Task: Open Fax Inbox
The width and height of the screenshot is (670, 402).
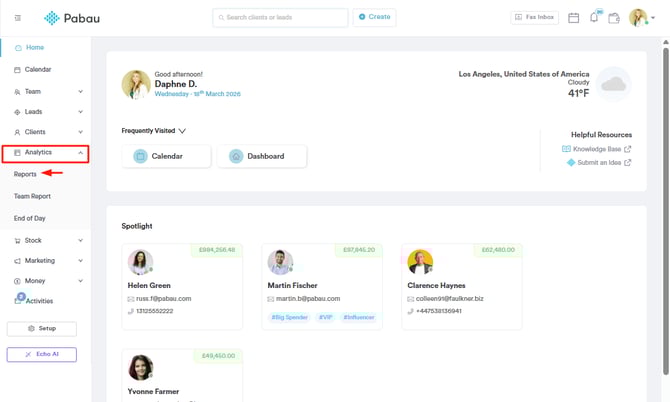Action: pyautogui.click(x=535, y=18)
